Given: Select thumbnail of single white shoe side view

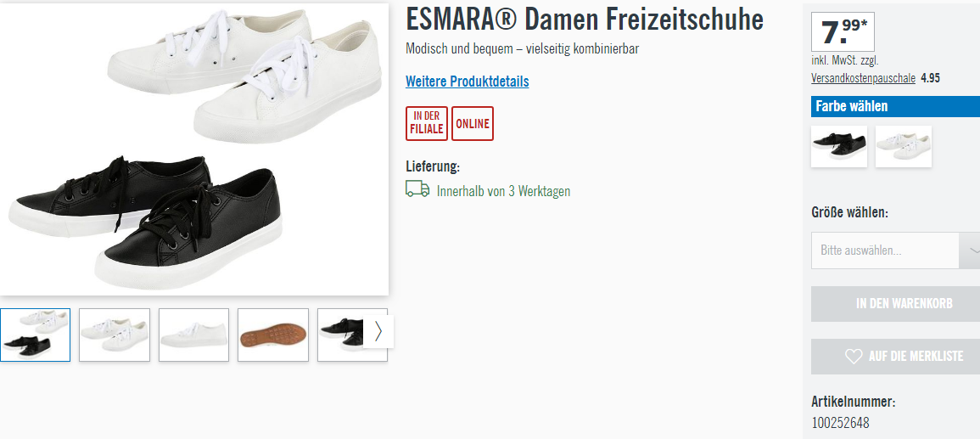Looking at the screenshot, I should click(x=193, y=335).
